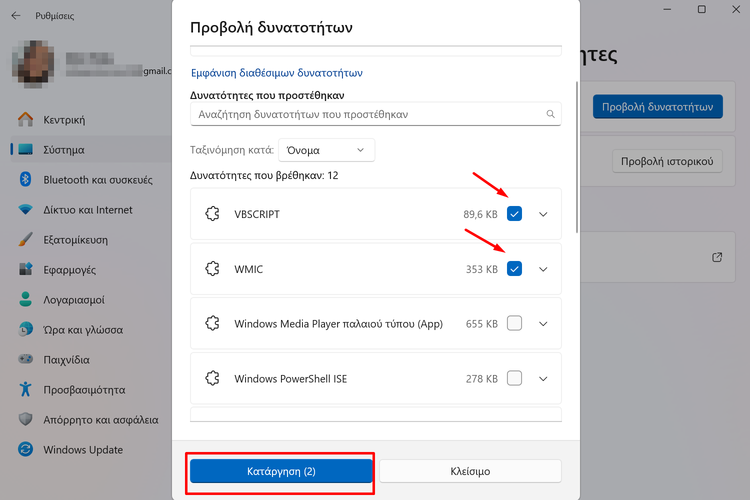Viewport: 750px width, 500px height.
Task: Click the search magnifier icon in features field
Action: pyautogui.click(x=550, y=115)
